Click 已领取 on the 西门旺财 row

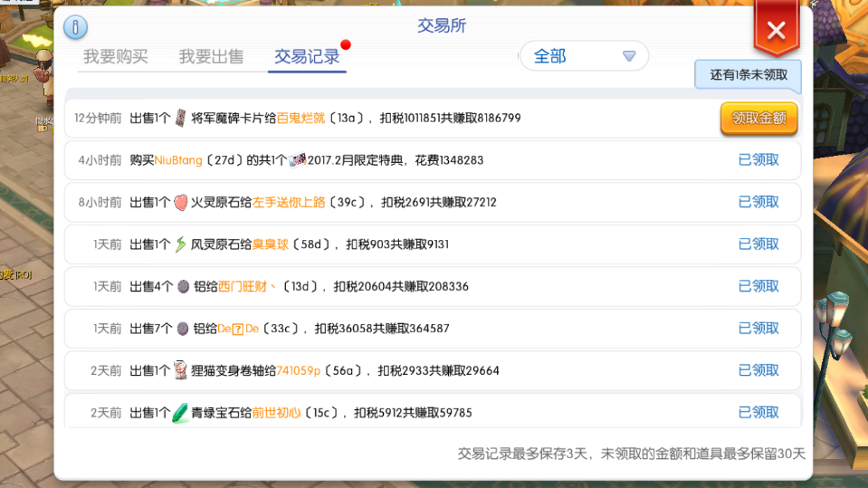tap(759, 286)
